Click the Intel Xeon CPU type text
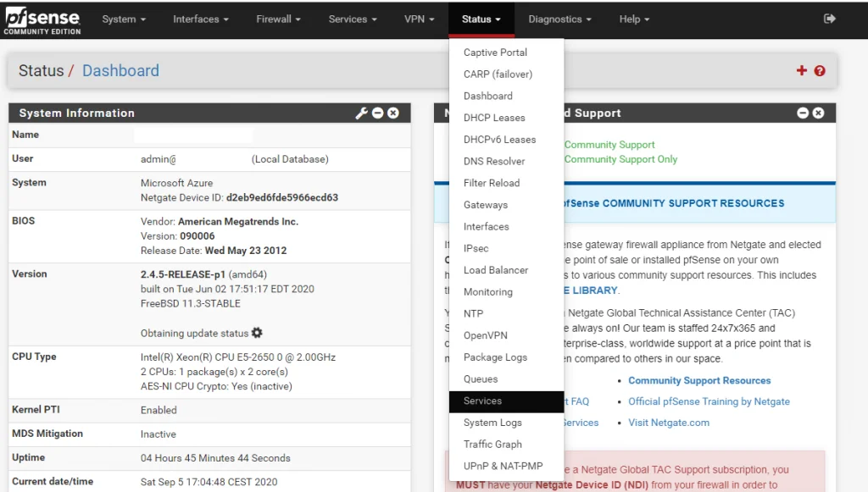 tap(238, 357)
